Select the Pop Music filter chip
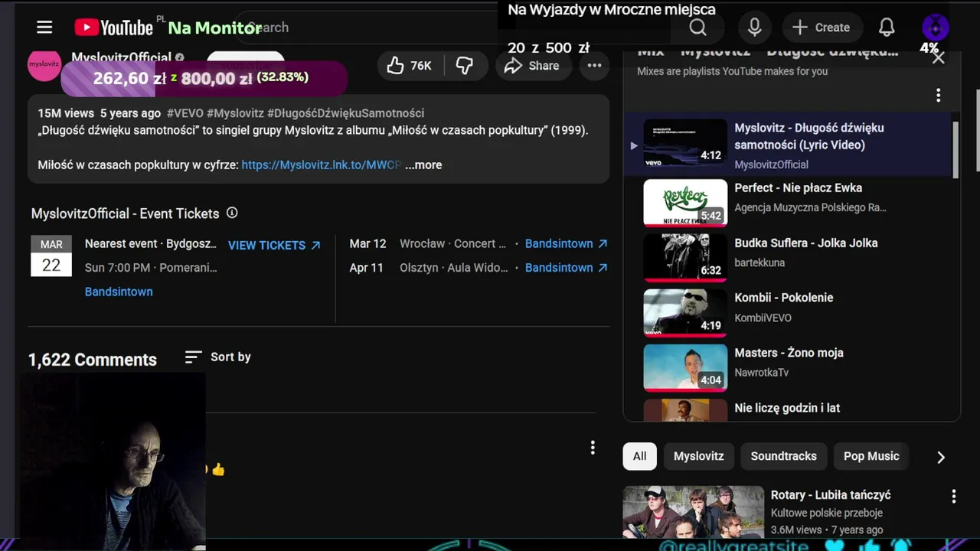 [871, 456]
